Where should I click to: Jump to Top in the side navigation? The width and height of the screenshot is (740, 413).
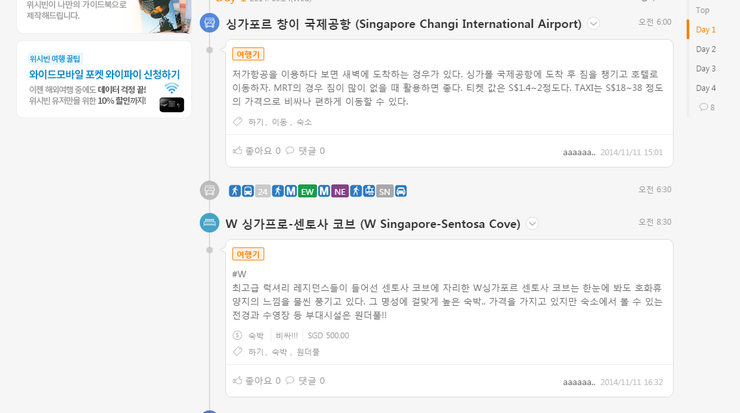[703, 10]
